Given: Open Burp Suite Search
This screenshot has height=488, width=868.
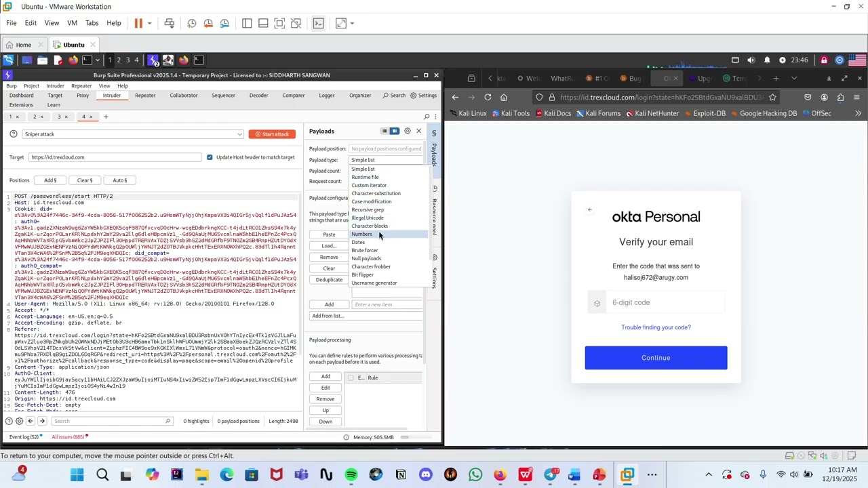Looking at the screenshot, I should [x=394, y=96].
